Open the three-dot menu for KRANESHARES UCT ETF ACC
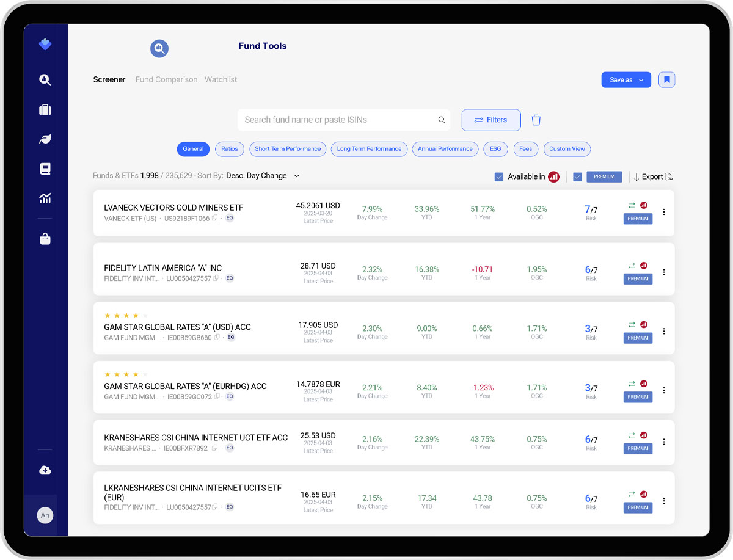 click(664, 442)
